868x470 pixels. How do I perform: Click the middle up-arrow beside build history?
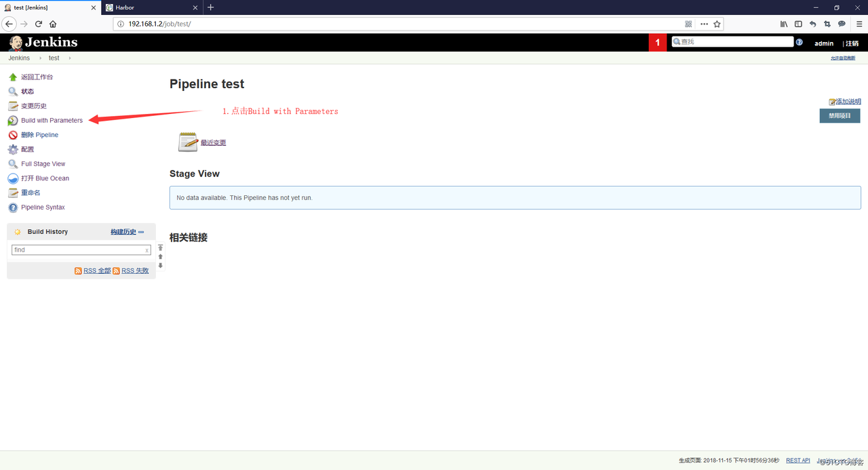click(x=161, y=257)
